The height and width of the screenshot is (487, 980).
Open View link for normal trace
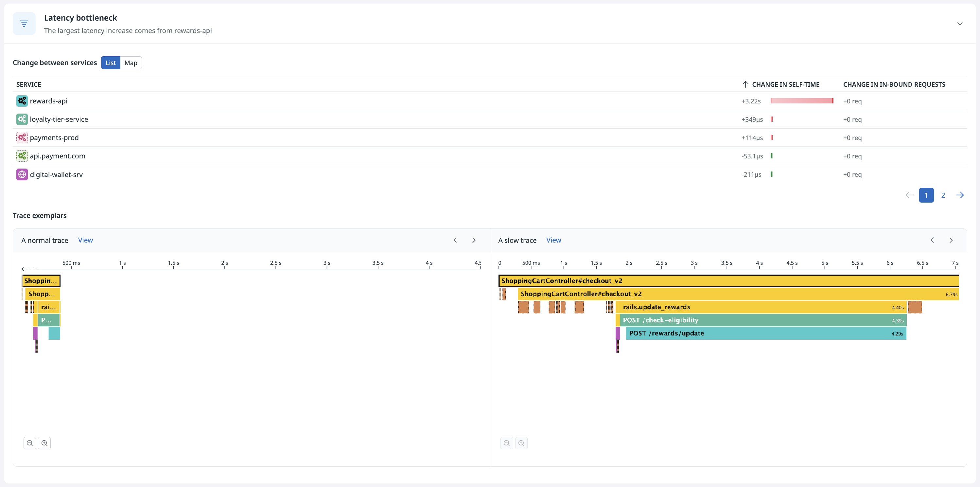click(85, 240)
